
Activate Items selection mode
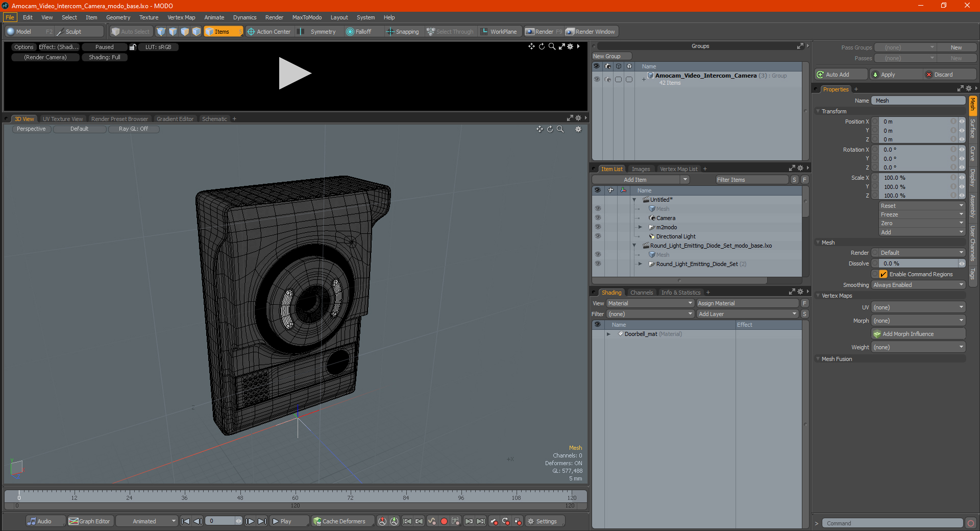coord(223,32)
